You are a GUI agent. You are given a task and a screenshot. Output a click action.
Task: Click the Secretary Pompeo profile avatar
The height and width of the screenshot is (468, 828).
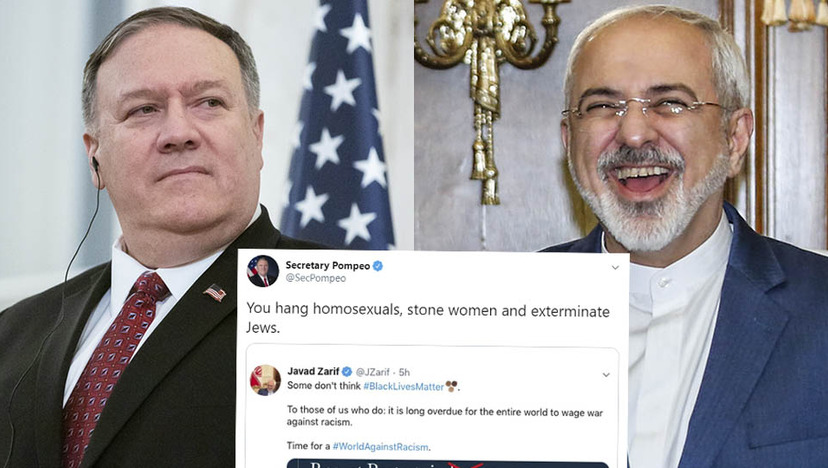262,271
